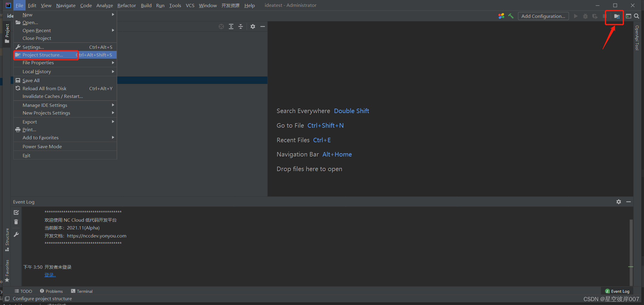Open the 开发资源 menu

coord(230,5)
